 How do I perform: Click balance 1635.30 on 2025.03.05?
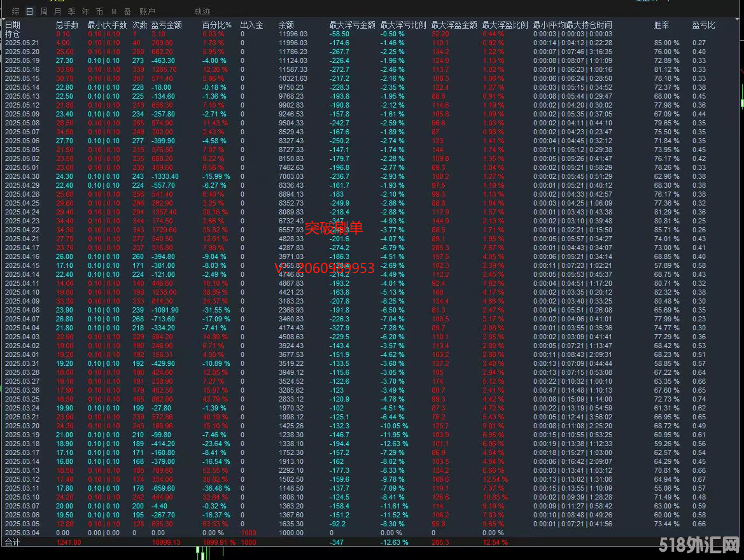click(x=291, y=524)
